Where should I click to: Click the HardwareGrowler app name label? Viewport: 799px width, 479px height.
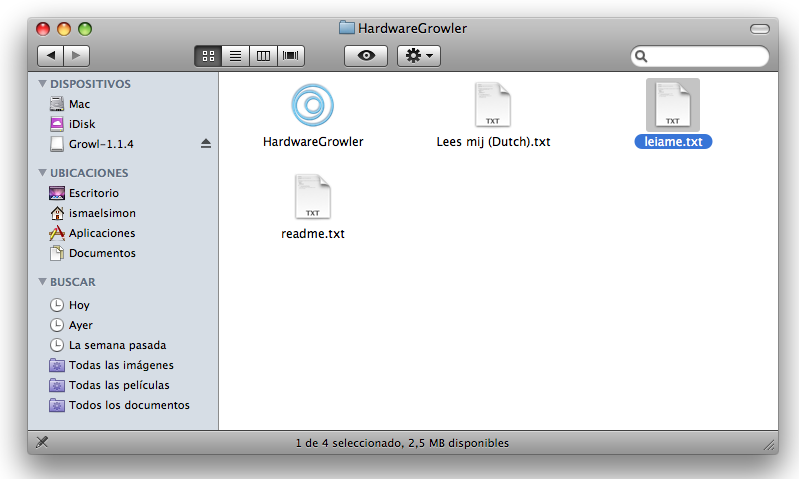click(x=313, y=142)
